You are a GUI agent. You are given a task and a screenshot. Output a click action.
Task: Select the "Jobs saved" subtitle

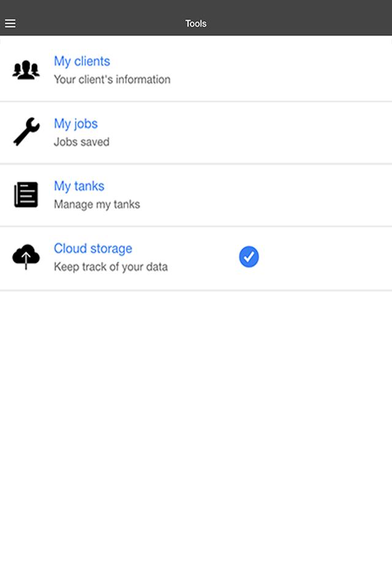tap(81, 141)
